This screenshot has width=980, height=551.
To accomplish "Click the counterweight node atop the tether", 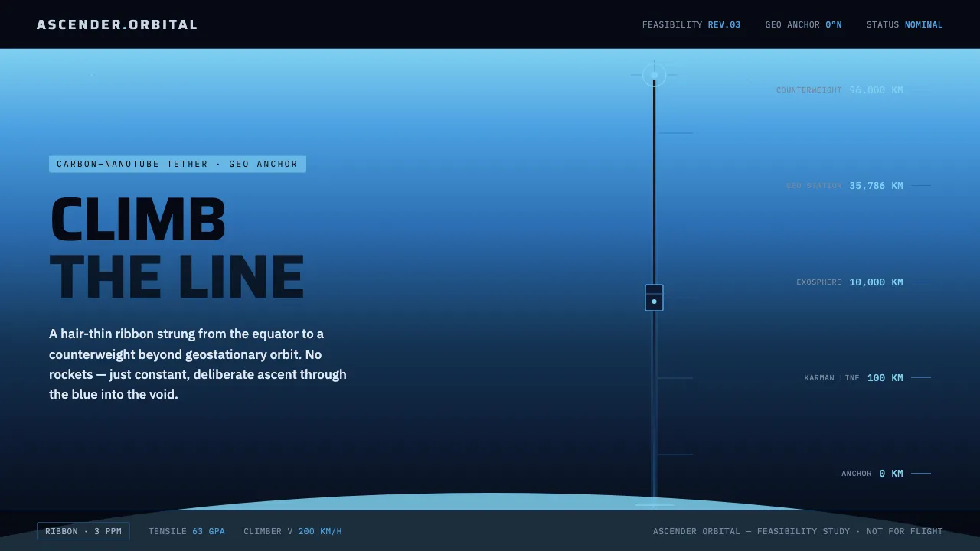I will click(654, 75).
